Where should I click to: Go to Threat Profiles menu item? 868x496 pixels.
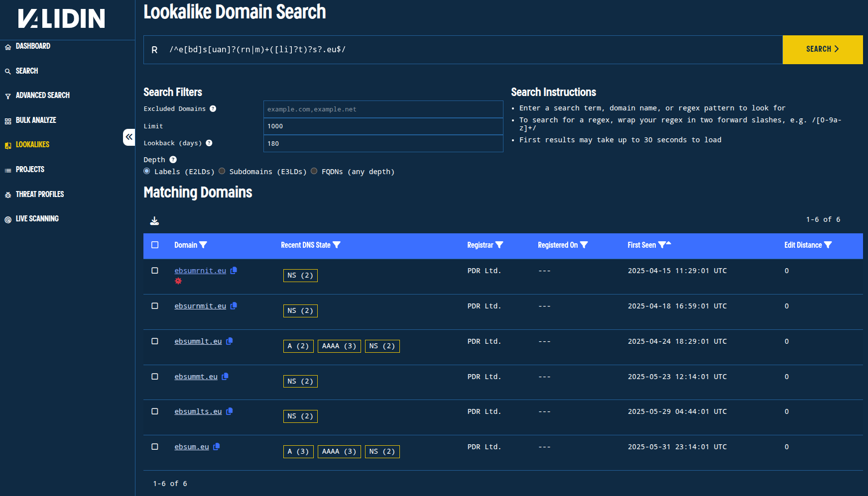40,195
